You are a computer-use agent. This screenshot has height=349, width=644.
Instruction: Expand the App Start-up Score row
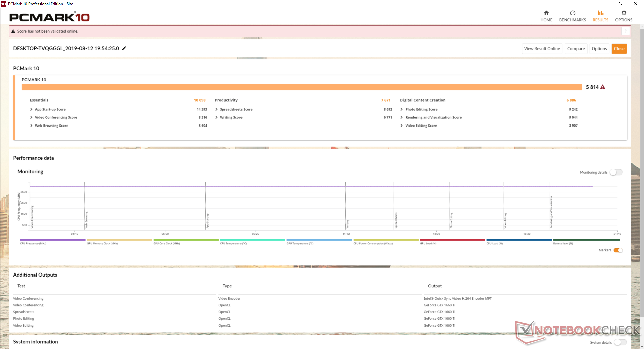point(31,109)
